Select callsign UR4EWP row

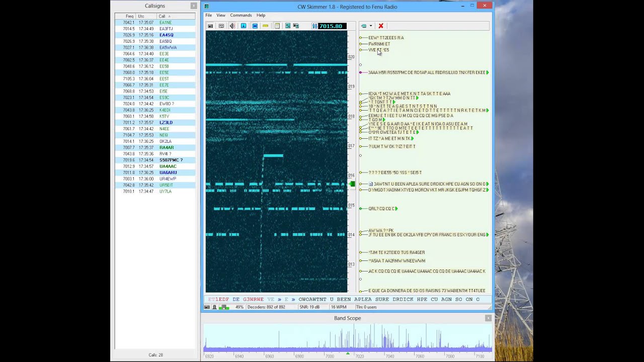(155, 179)
